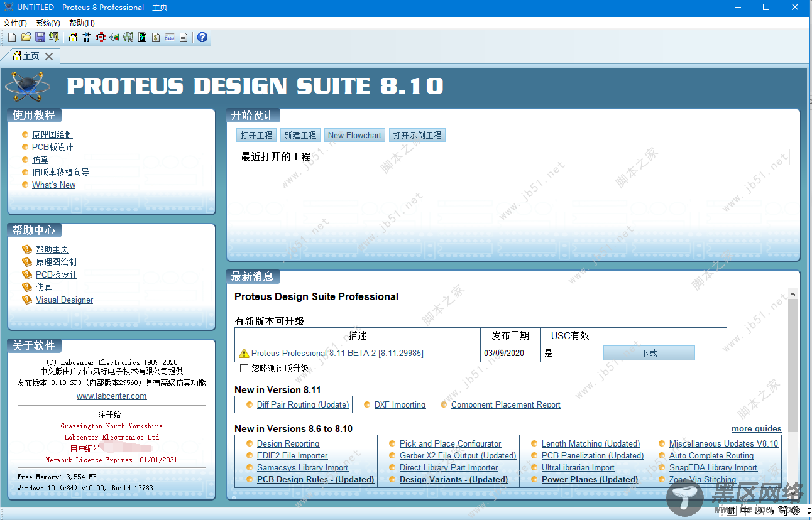Open the www.labcenter.com link
This screenshot has width=812, height=520.
pos(112,396)
